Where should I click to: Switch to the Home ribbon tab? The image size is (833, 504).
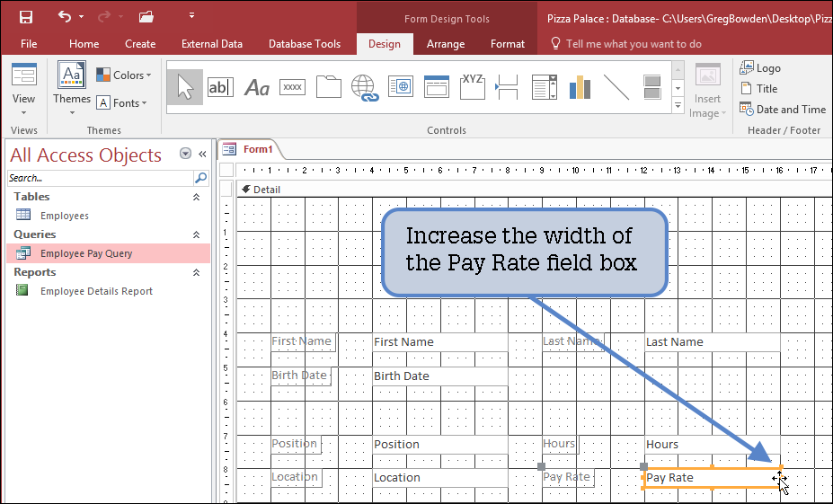84,44
